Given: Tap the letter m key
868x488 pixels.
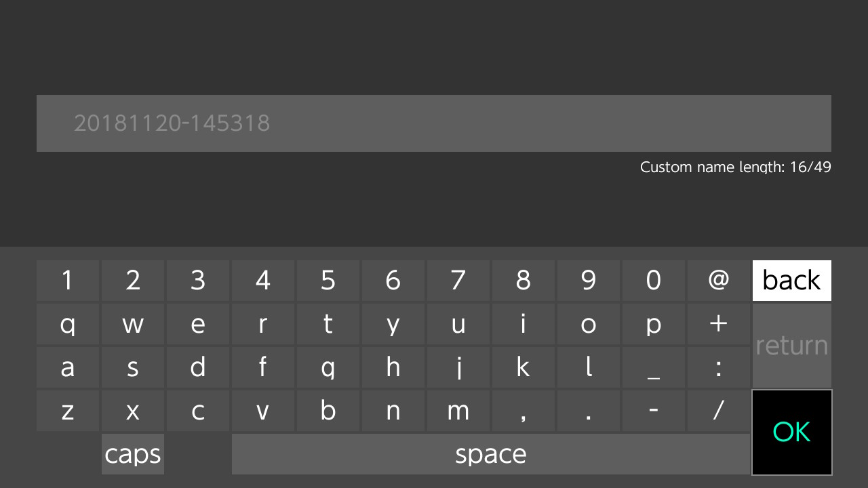Looking at the screenshot, I should pos(458,411).
